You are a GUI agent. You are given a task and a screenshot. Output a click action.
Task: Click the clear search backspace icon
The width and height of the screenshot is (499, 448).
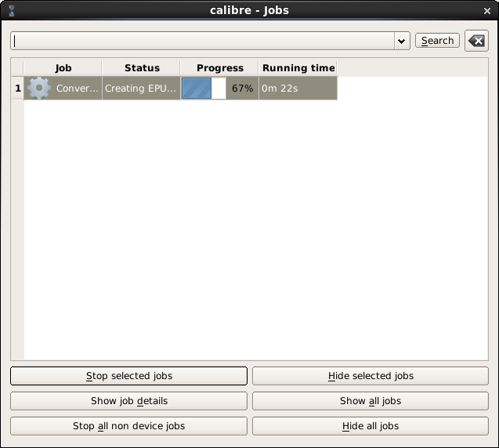(476, 41)
